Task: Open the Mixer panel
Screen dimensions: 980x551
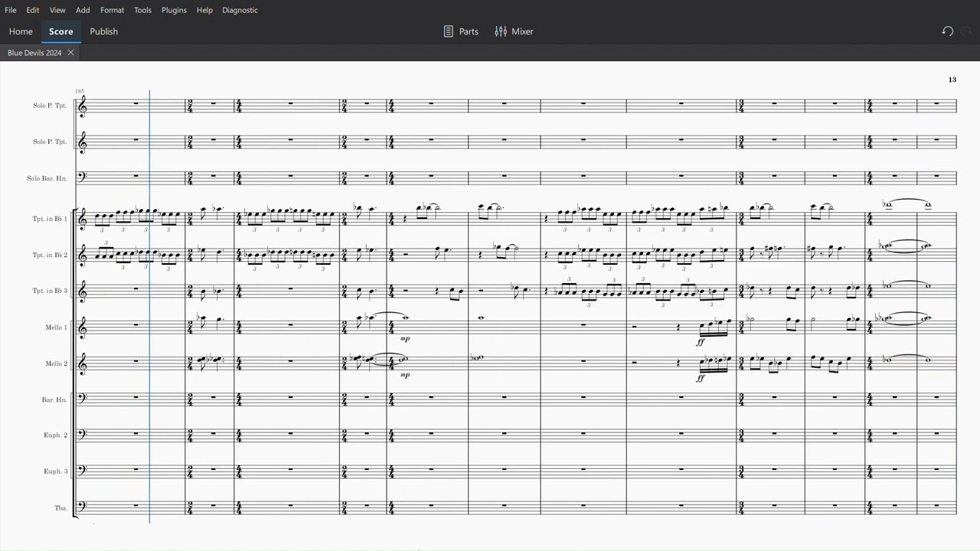Action: 514,31
